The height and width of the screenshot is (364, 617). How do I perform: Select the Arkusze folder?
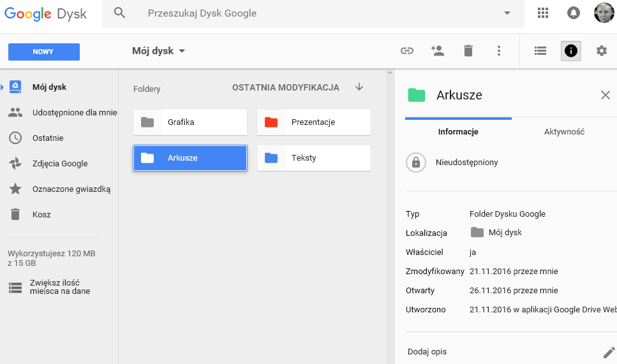coord(190,158)
